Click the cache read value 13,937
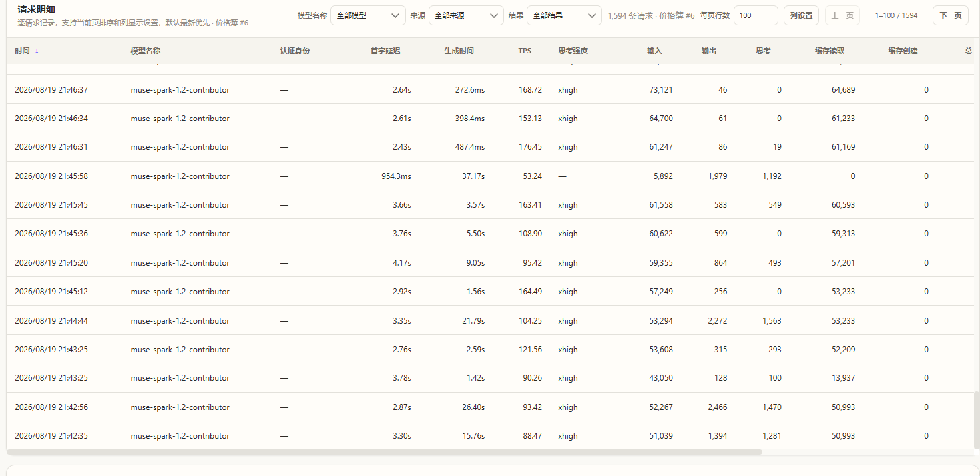Image resolution: width=980 pixels, height=476 pixels. click(x=843, y=378)
